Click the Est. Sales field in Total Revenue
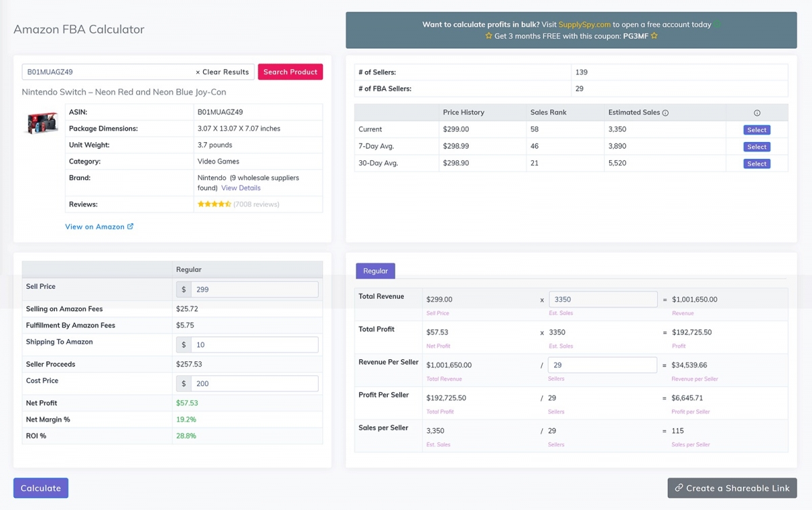Image resolution: width=812 pixels, height=510 pixels. [x=602, y=300]
